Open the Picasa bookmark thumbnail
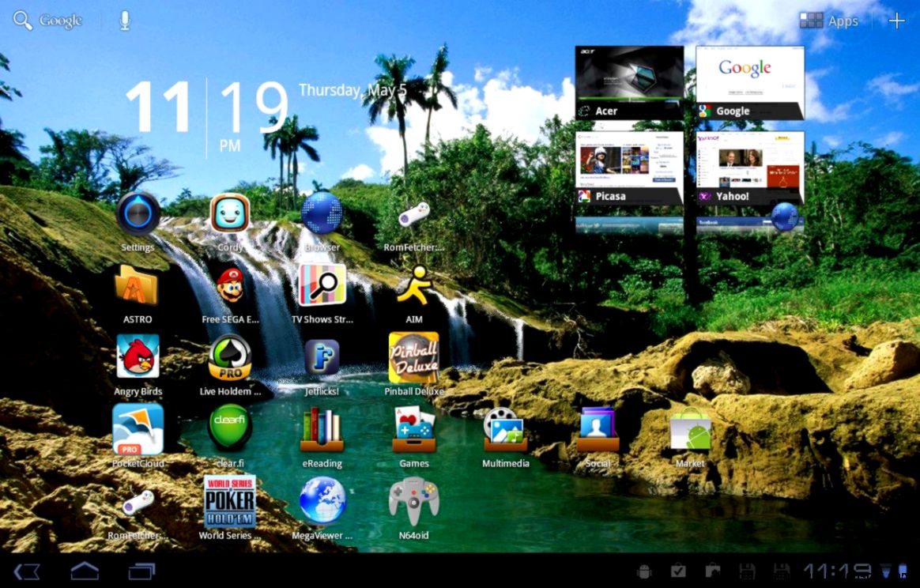Viewport: 920px width, 588px height. [x=629, y=162]
